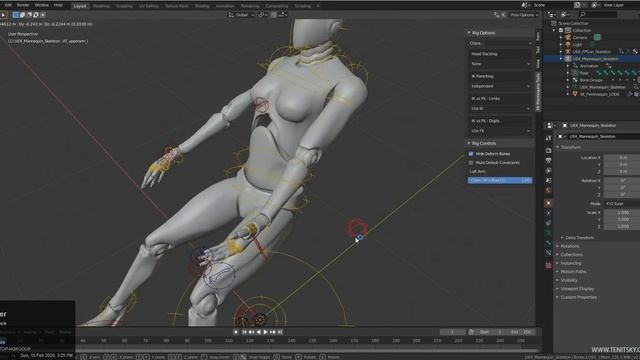Click the View Layer selector icon
Screen dimensions: 640x360
coord(595,5)
